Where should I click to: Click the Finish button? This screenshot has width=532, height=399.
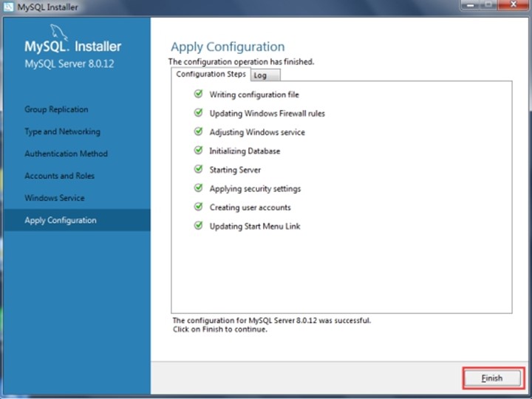pos(492,378)
